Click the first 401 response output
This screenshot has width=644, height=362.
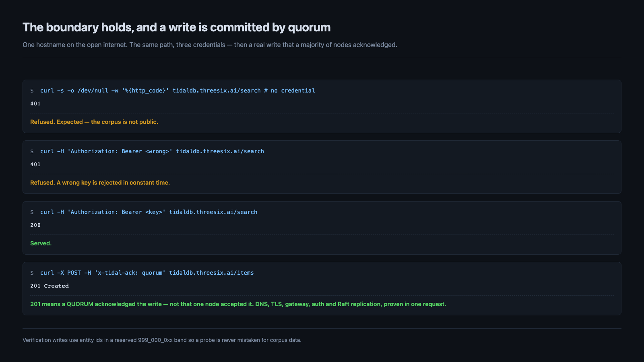click(x=35, y=104)
